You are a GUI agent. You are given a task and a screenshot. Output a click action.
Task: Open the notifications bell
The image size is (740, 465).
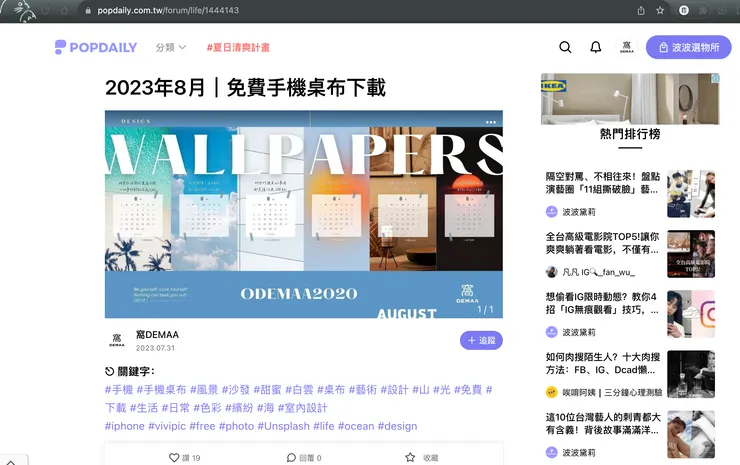pos(596,47)
